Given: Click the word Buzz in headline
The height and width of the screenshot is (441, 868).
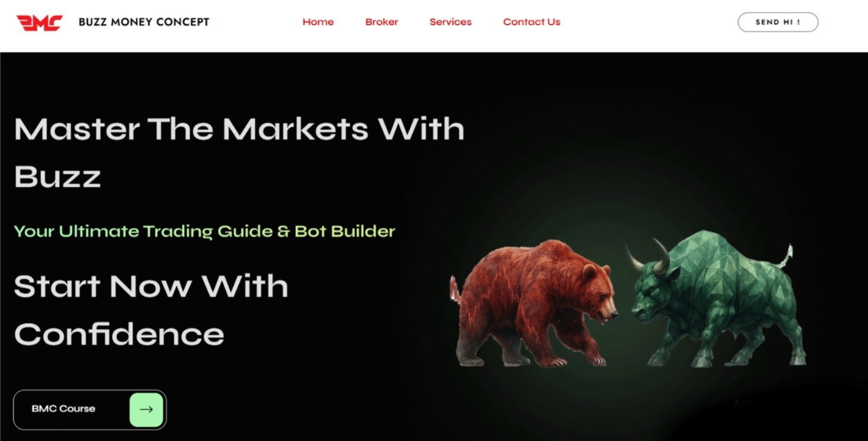Looking at the screenshot, I should (58, 177).
